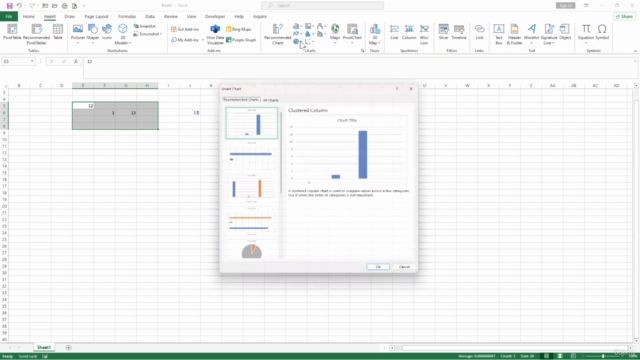The height and width of the screenshot is (360, 640).
Task: Select Recommended Charts tab in dialog
Action: coord(241,100)
